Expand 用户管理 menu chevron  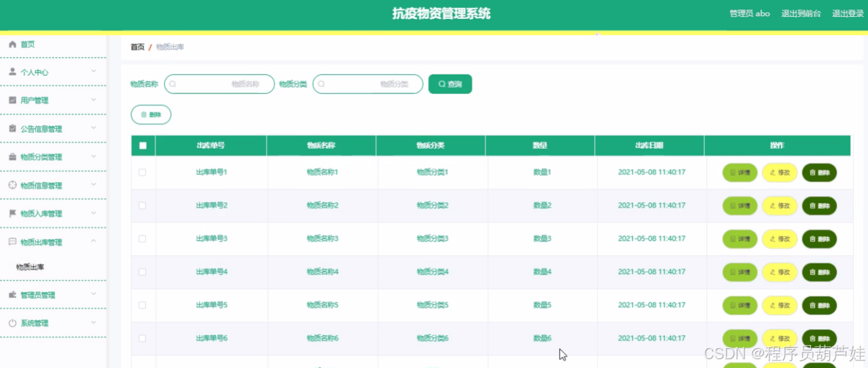[93, 99]
